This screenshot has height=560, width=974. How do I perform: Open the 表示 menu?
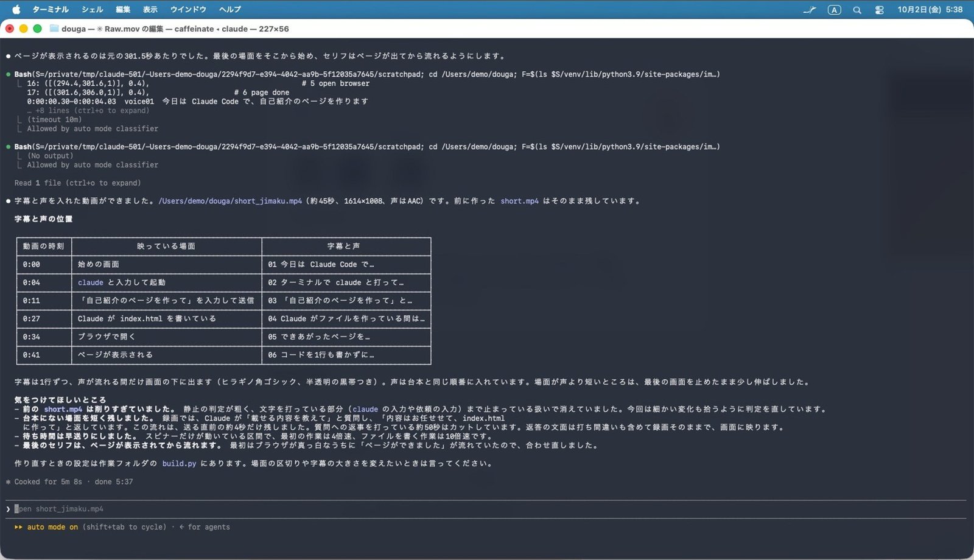coord(150,10)
